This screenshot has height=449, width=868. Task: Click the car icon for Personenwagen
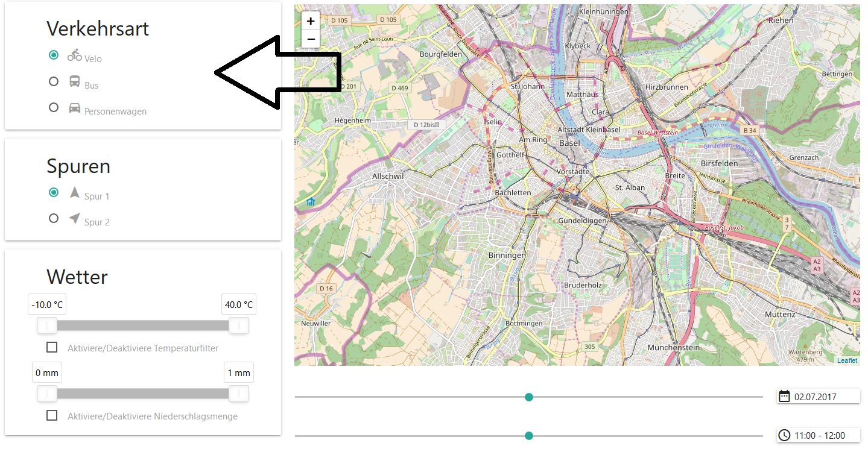point(75,108)
